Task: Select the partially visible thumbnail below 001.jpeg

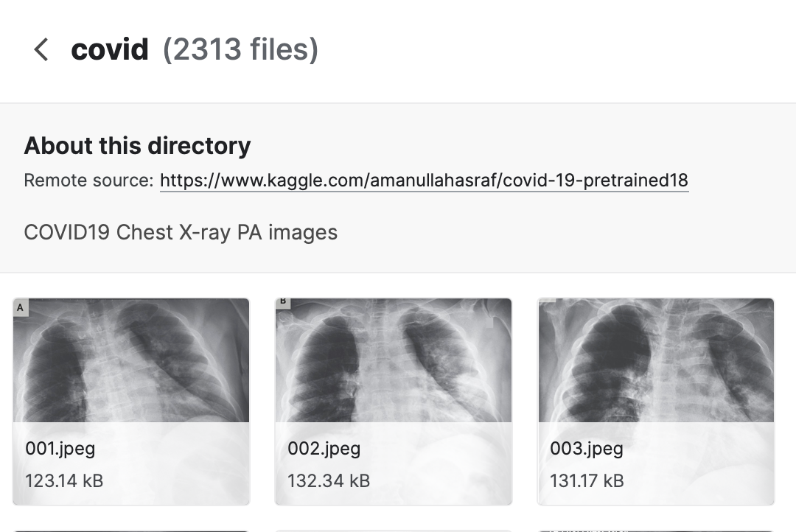Action: click(131, 529)
